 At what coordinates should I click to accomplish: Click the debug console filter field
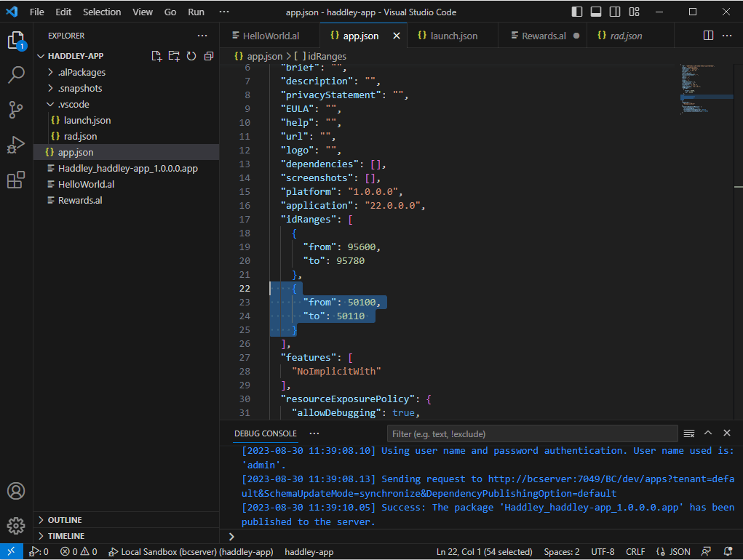[x=531, y=434]
